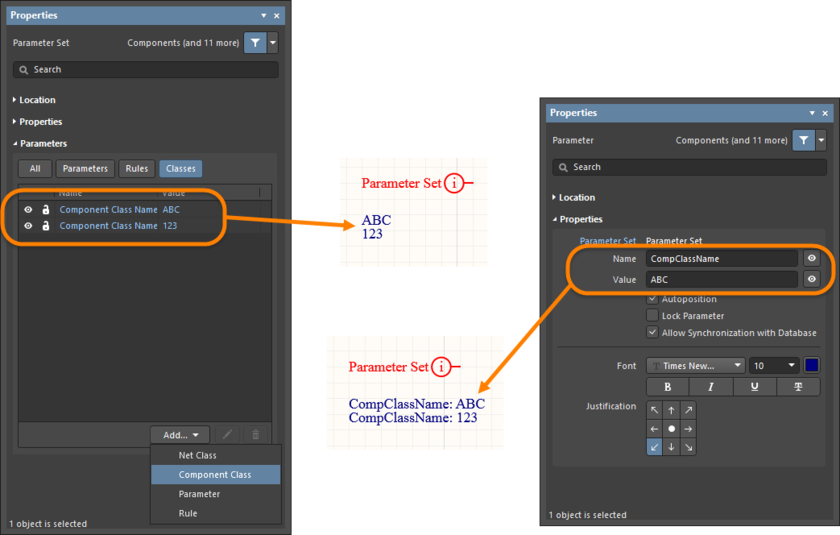840x535 pixels.
Task: Click the Underline font style button
Action: click(x=754, y=387)
